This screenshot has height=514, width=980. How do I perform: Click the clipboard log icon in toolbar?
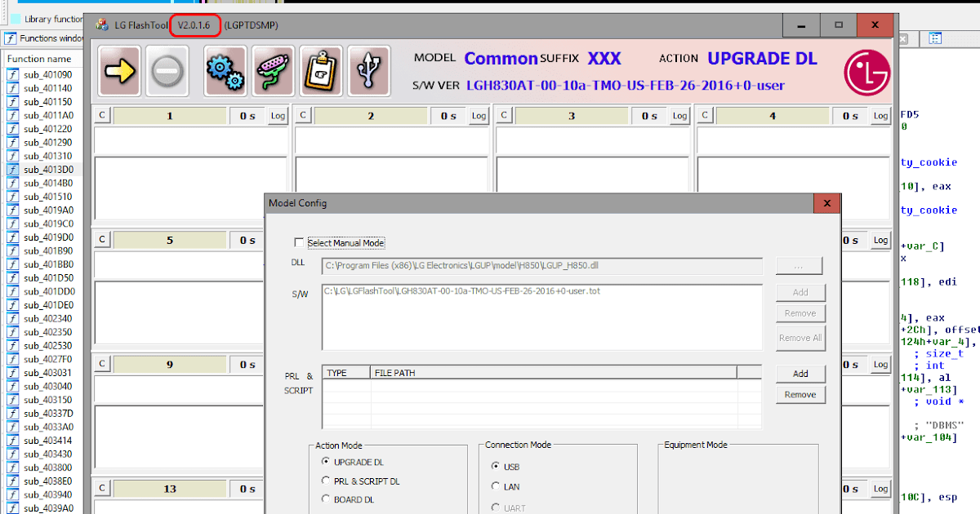click(x=321, y=70)
